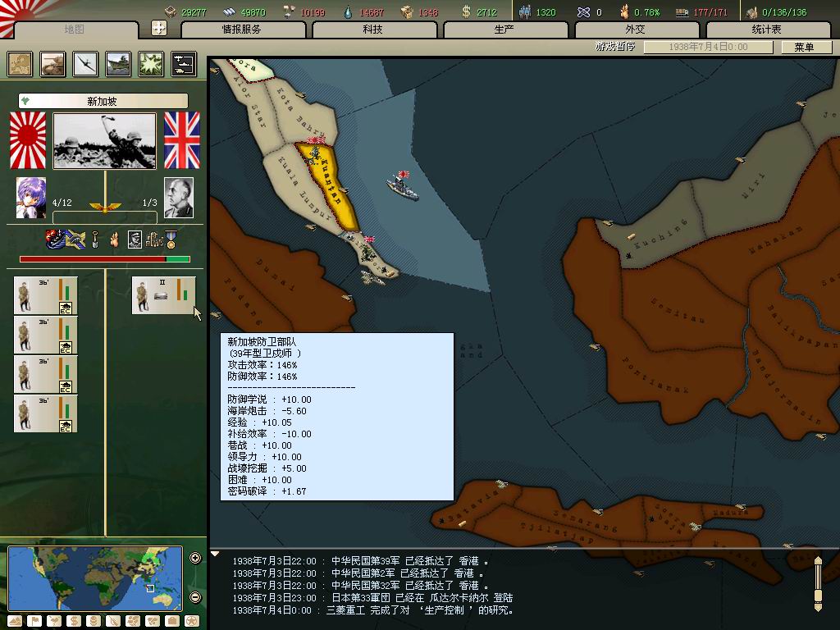Select the fourth Japanese division card
Viewport: 840px width, 630px height.
coord(46,413)
